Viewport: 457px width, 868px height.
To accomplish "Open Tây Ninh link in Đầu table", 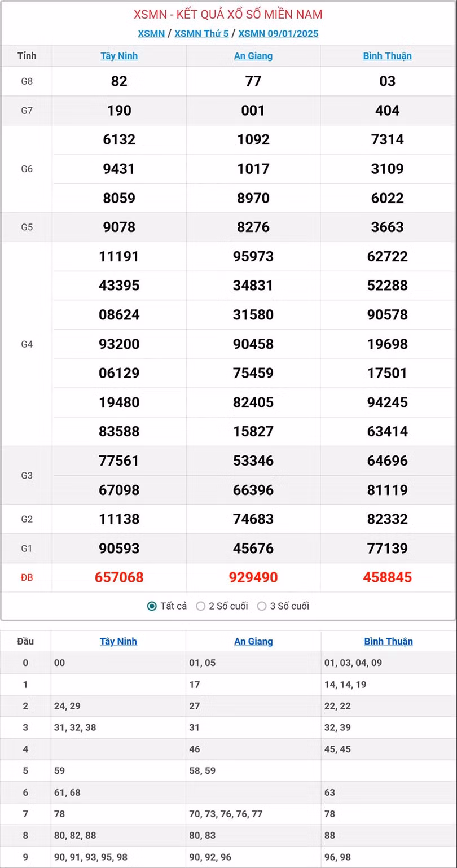I will [x=118, y=641].
